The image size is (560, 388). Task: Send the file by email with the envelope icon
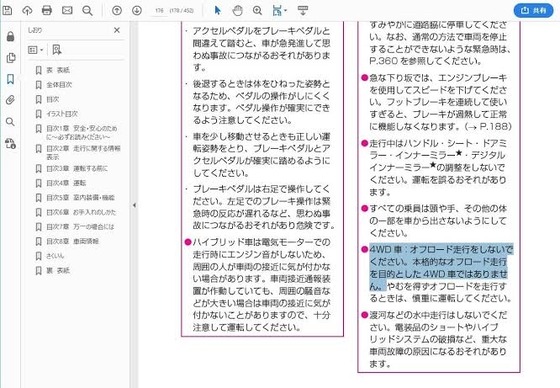point(67,10)
